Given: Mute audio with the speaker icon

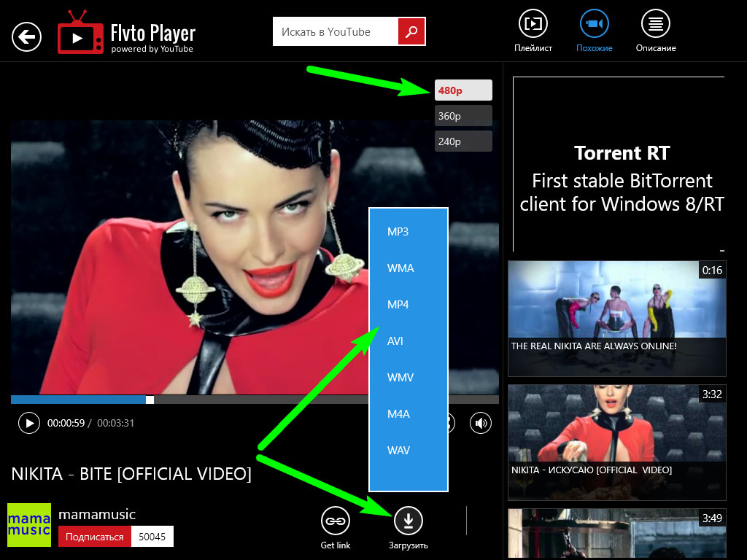Looking at the screenshot, I should [481, 423].
